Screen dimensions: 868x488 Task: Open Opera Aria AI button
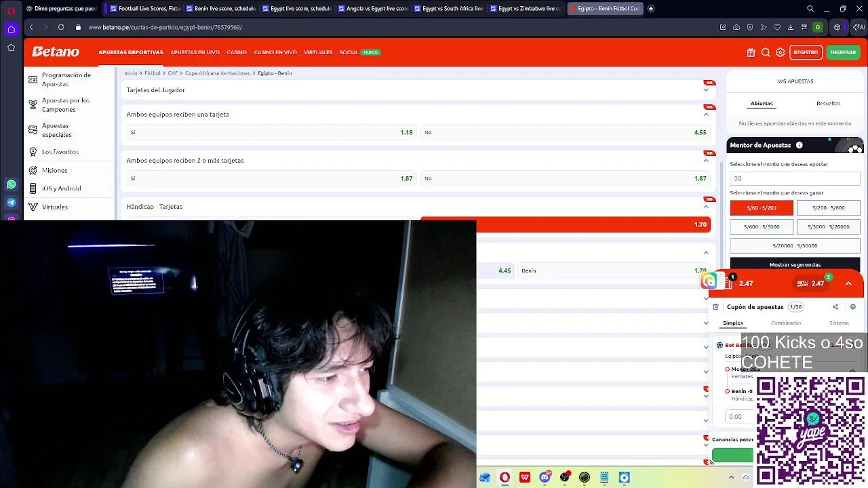click(x=860, y=27)
